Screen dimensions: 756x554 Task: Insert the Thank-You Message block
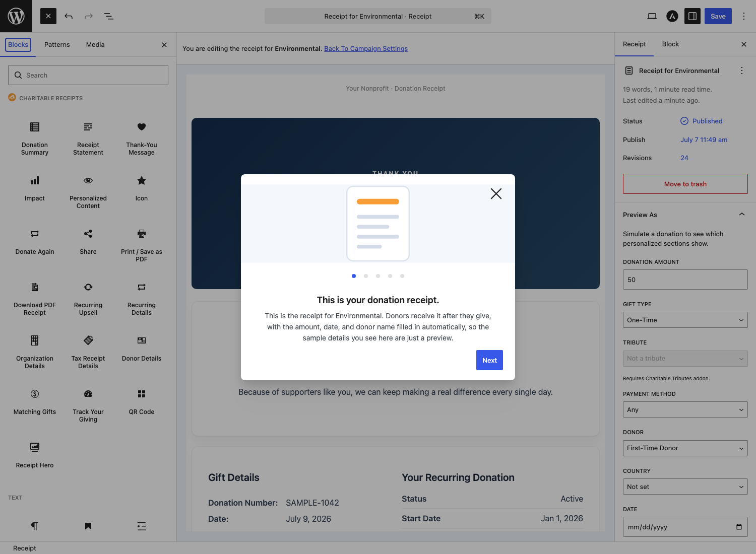[142, 138]
